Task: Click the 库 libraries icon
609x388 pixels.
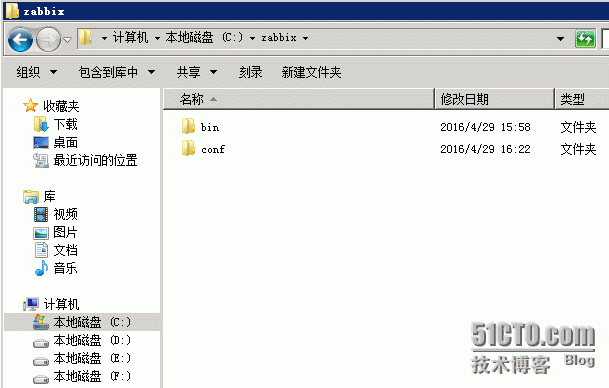Action: [x=31, y=197]
